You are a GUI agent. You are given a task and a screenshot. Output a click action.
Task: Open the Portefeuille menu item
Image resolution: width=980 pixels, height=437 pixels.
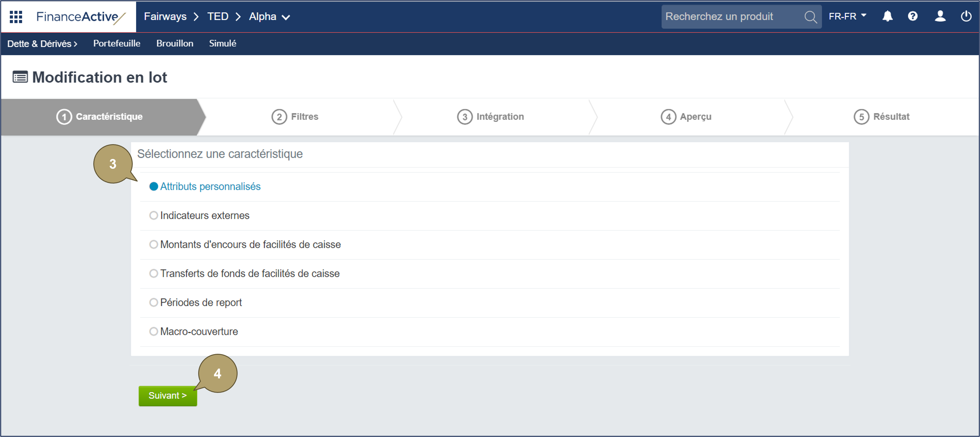(117, 43)
